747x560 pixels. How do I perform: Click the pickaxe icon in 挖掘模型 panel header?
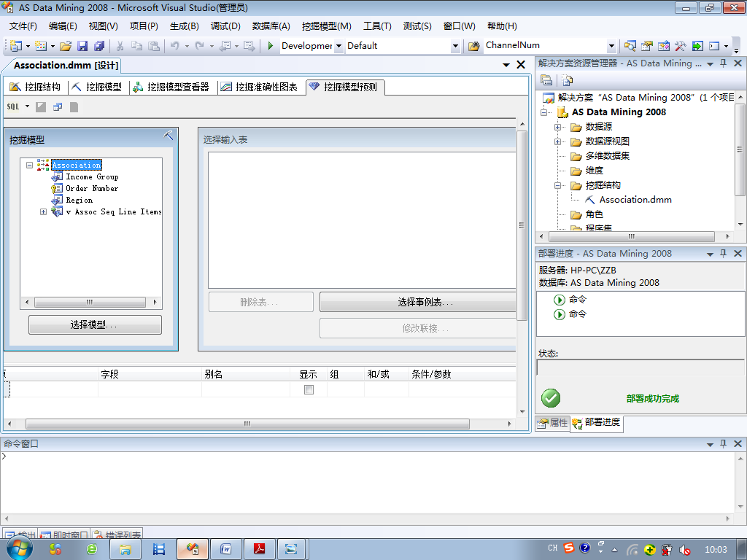(169, 135)
